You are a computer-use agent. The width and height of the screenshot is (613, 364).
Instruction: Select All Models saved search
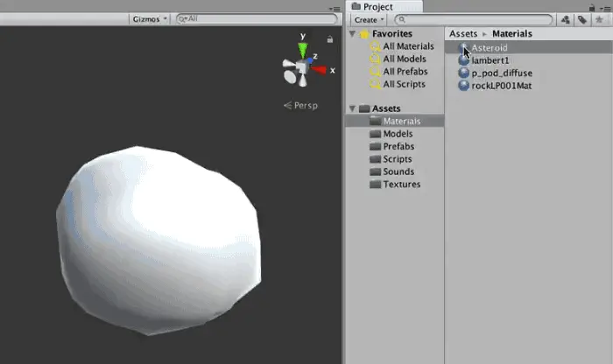405,59
